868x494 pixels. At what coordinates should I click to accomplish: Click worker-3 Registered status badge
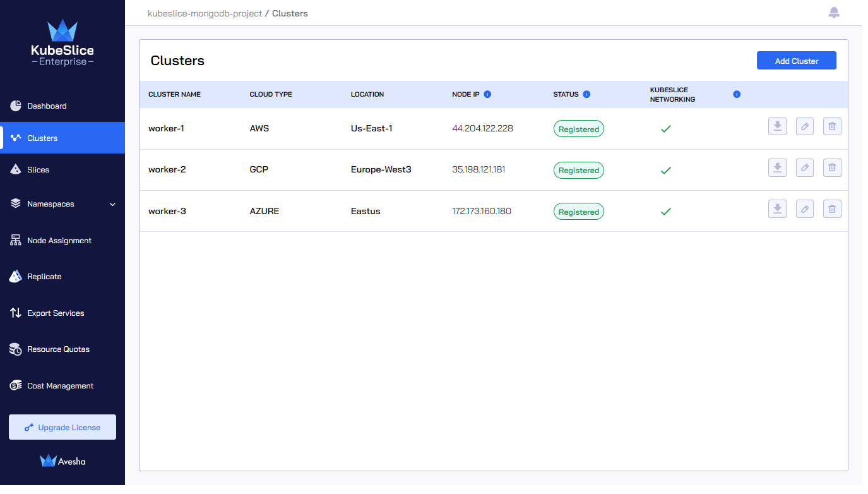click(x=579, y=212)
